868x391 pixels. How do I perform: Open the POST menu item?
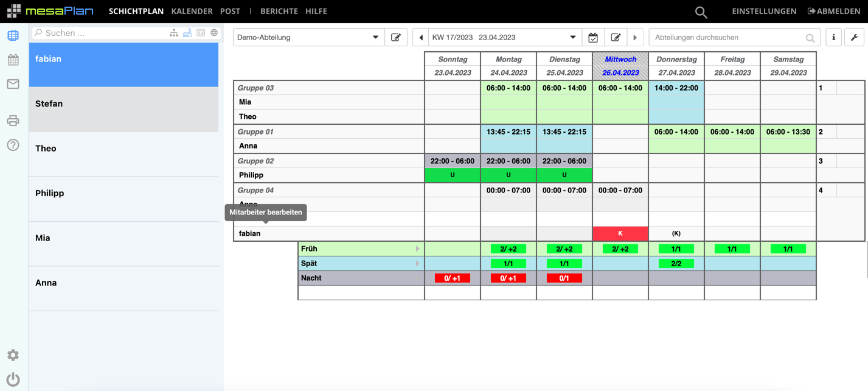[230, 11]
